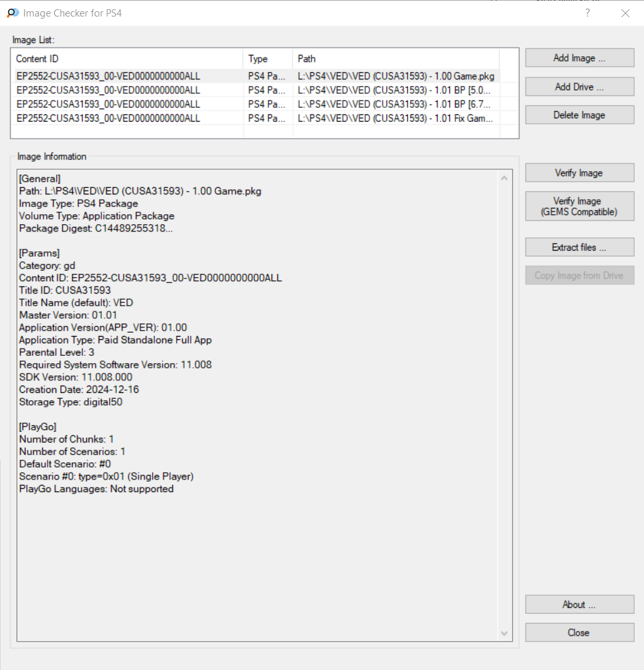Click the scroll down arrow in Image Information
644x670 pixels.
coord(504,633)
